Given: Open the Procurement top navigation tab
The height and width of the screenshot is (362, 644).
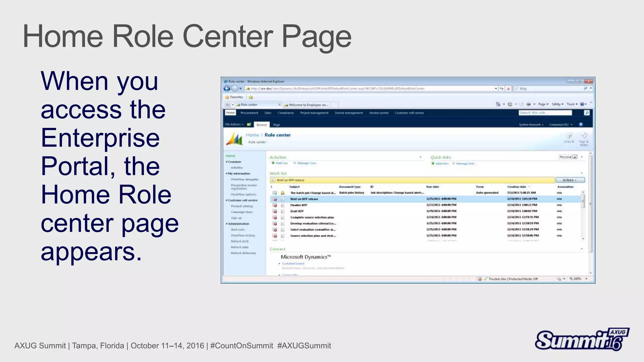Looking at the screenshot, I should pyautogui.click(x=249, y=113).
